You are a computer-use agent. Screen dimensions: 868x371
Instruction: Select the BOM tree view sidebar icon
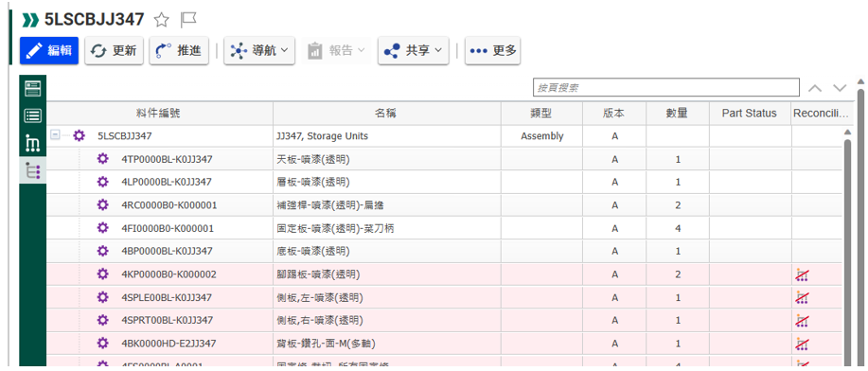coord(33,172)
